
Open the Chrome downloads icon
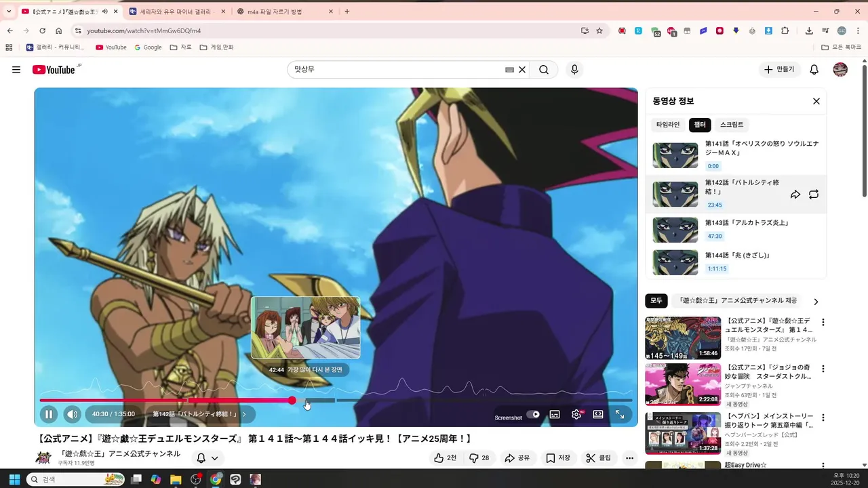click(x=809, y=30)
